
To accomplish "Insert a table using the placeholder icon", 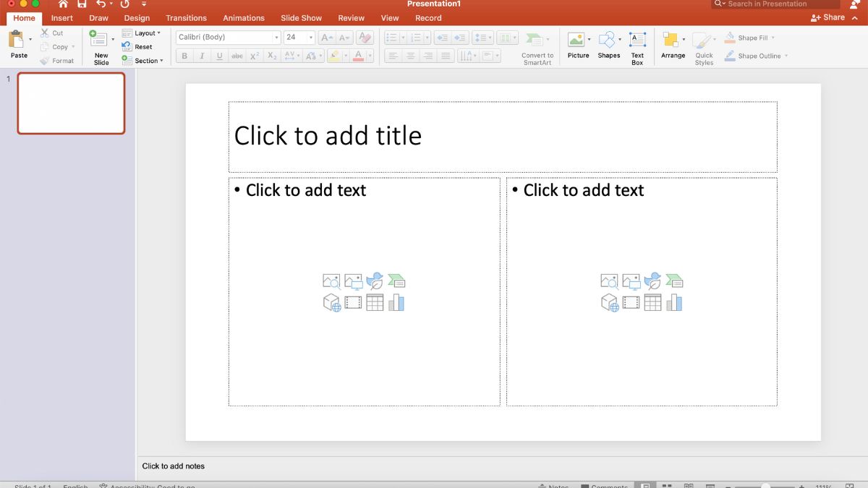I will (374, 302).
